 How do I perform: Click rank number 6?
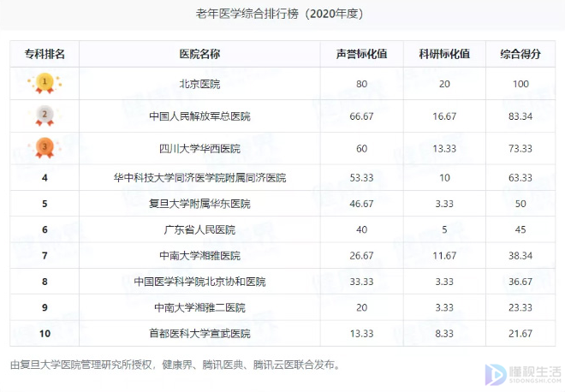pyautogui.click(x=45, y=229)
